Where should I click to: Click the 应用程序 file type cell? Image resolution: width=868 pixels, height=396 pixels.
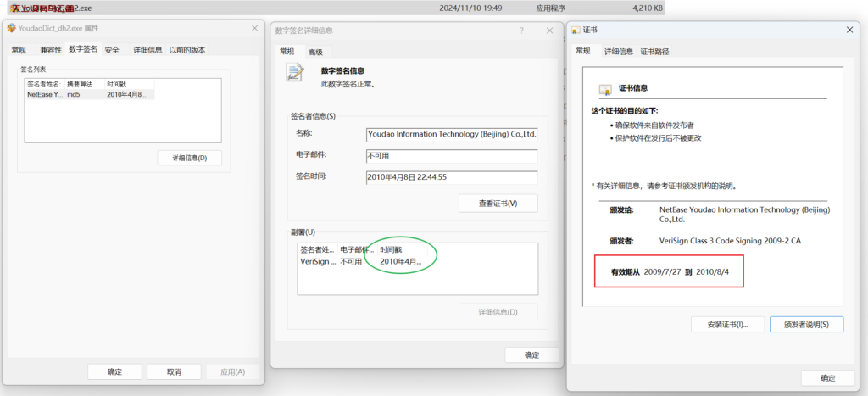point(550,8)
